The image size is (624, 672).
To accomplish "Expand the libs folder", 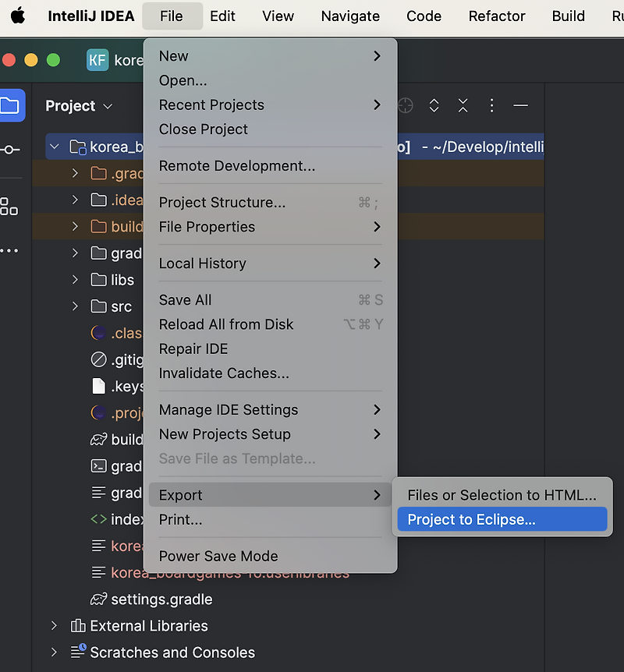I will [73, 279].
